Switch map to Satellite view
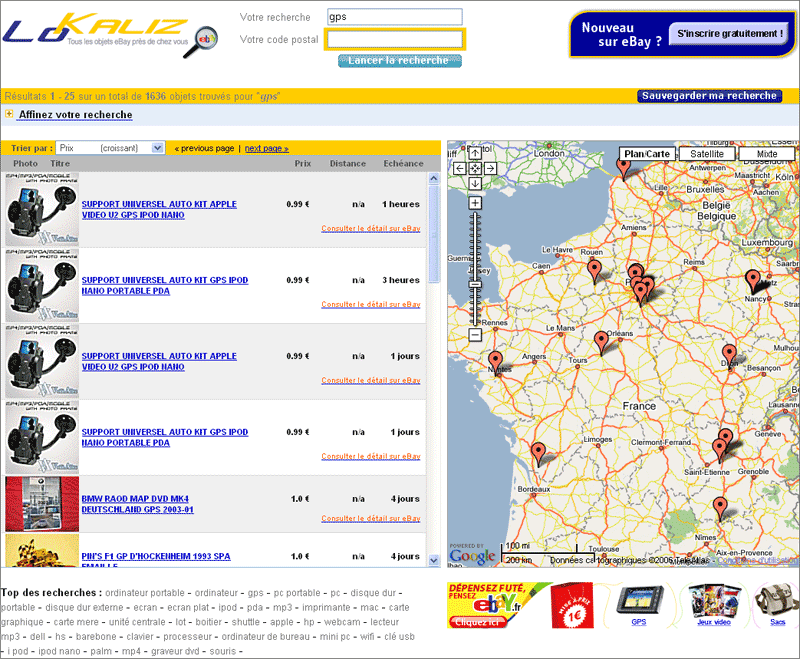Screen dimensions: 800x659 [707, 154]
